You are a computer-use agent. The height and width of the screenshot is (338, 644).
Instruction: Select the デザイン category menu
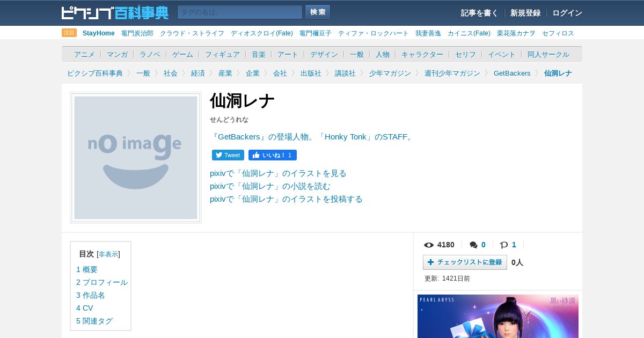[324, 54]
